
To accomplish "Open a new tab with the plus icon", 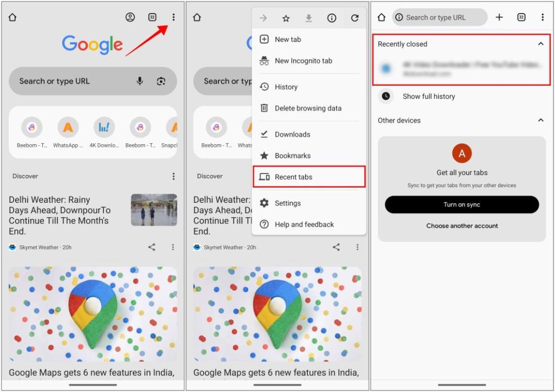I will coord(499,17).
